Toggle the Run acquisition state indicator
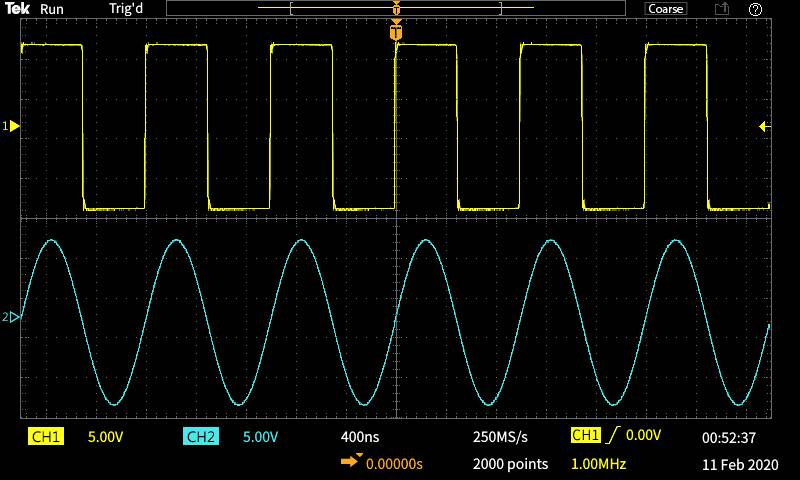 point(52,9)
